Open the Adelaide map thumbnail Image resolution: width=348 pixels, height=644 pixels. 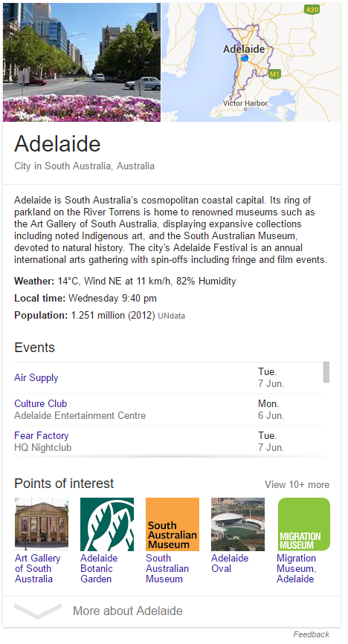point(251,62)
